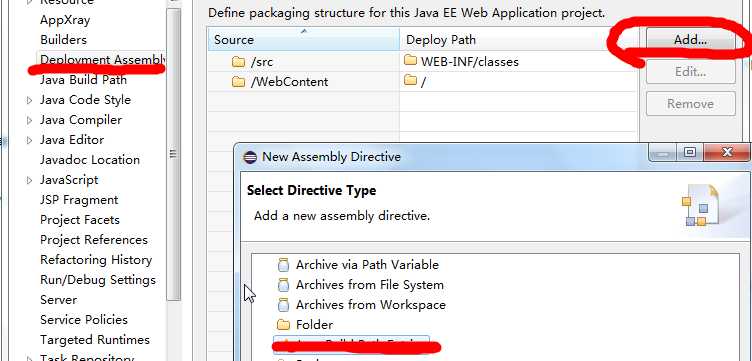Image resolution: width=752 pixels, height=361 pixels.
Task: Click the Edit... button
Action: click(691, 72)
